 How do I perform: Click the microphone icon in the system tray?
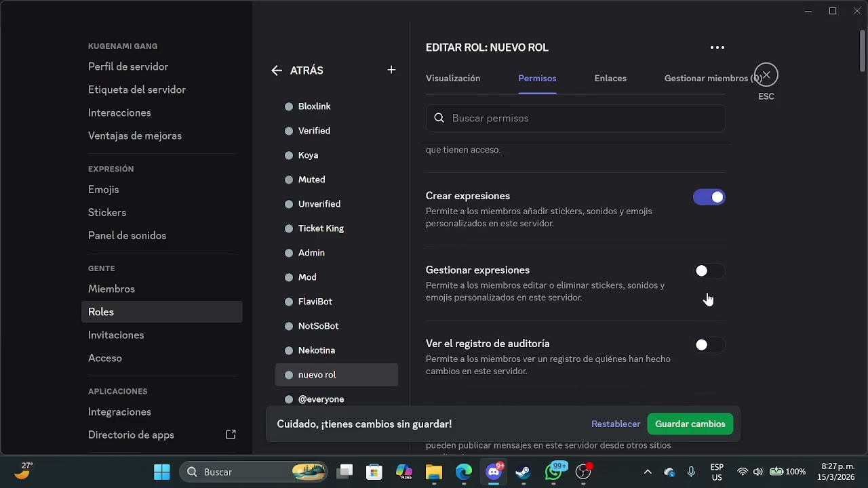691,472
